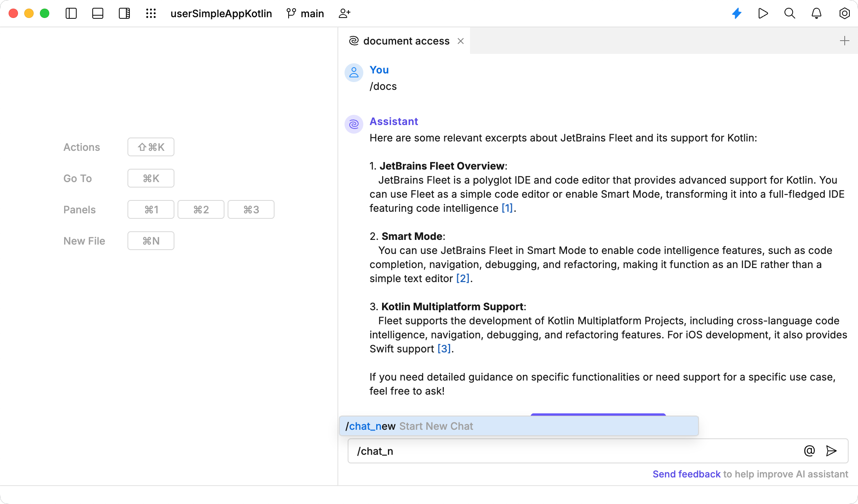The height and width of the screenshot is (504, 858).
Task: Select /chat_new Start New Chat suggestion
Action: (519, 426)
